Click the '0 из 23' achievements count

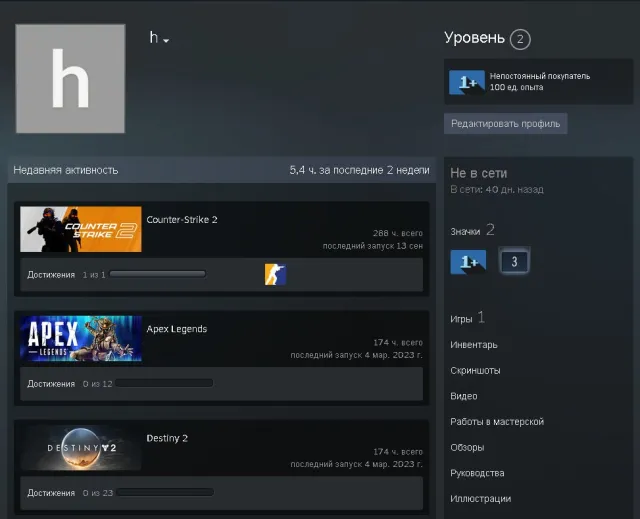[x=98, y=493]
